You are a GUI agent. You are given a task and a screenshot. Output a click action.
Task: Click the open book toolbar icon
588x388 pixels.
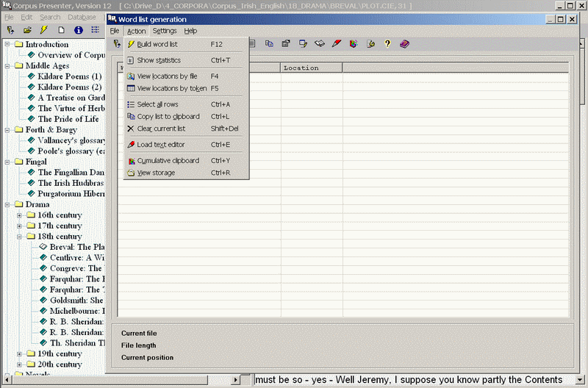[x=320, y=44]
